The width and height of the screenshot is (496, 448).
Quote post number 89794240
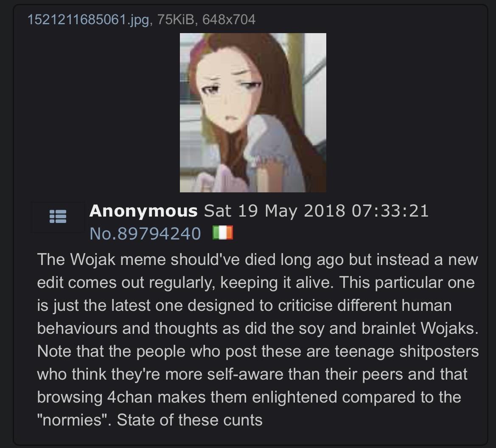tap(159, 234)
